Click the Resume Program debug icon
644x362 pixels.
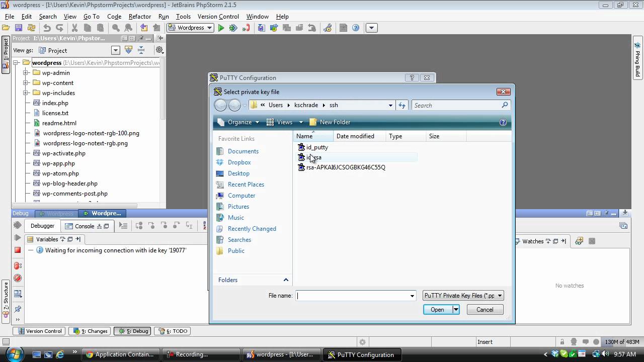18,237
